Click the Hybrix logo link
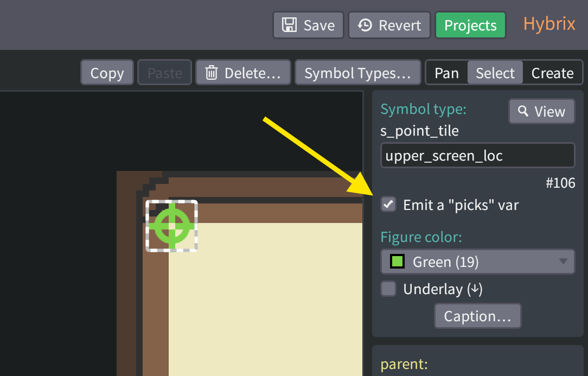Screen dimensions: 588x376 click(549, 24)
